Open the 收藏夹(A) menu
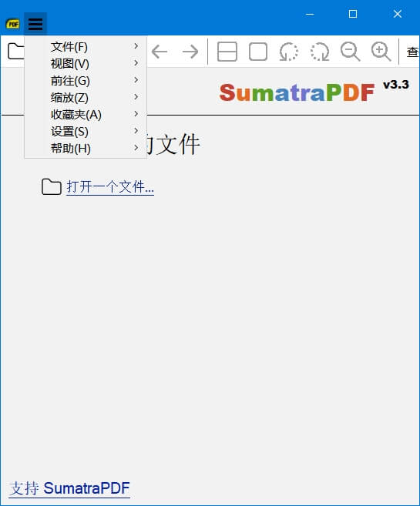 [x=86, y=115]
